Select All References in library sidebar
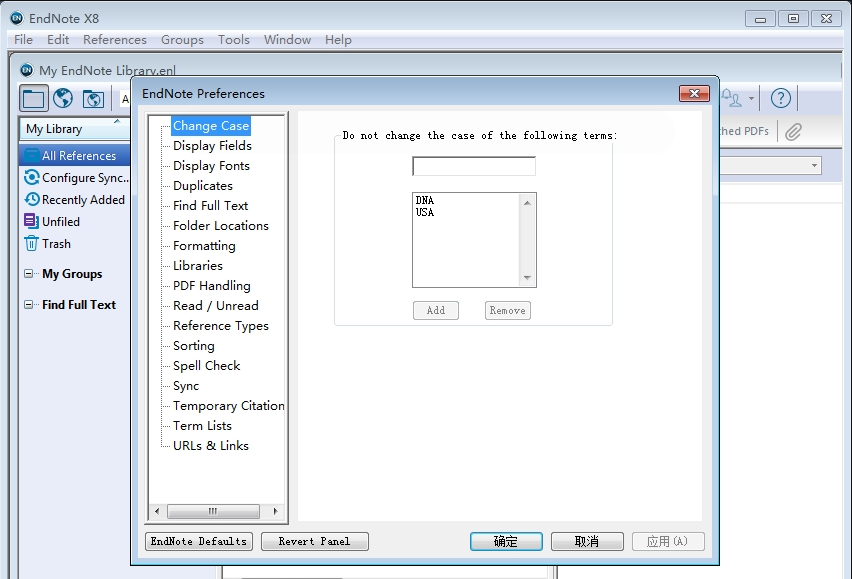852x579 pixels. click(x=75, y=155)
